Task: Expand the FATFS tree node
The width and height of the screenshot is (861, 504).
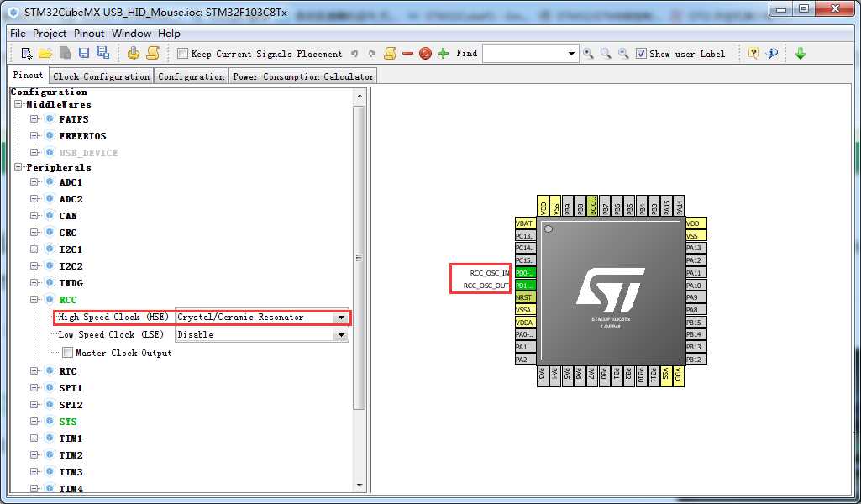Action: coord(34,119)
